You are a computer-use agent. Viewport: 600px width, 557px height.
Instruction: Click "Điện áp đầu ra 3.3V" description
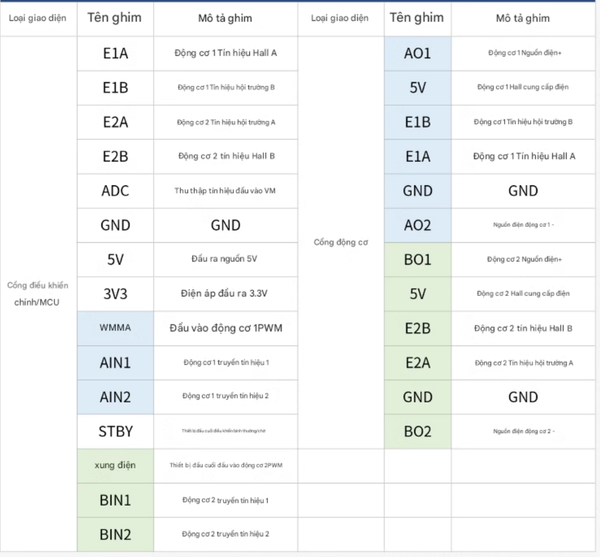coord(224,293)
